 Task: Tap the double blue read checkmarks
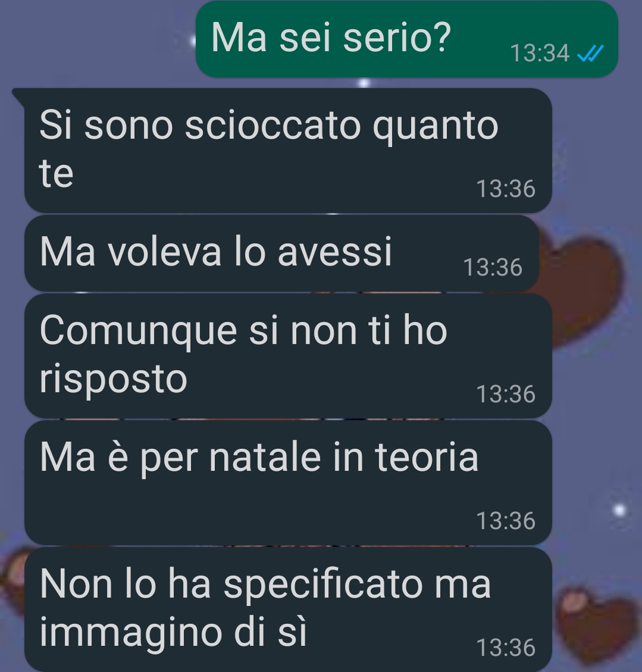[590, 54]
